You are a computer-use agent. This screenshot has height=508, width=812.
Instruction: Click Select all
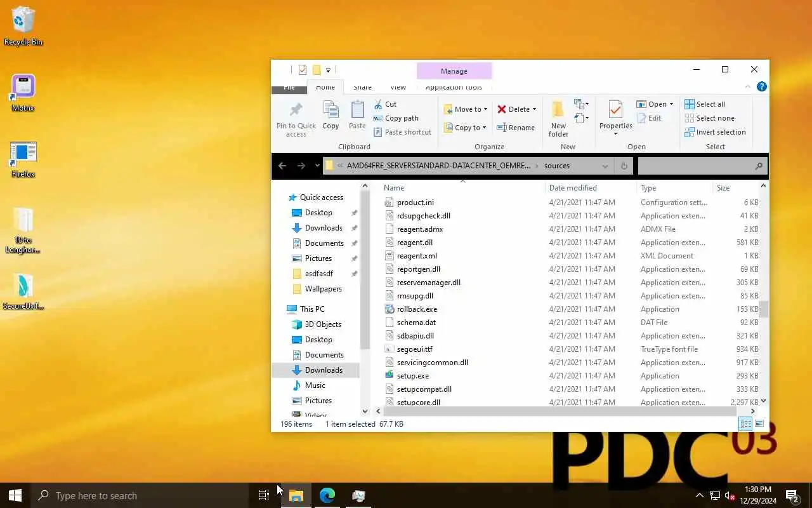[705, 104]
